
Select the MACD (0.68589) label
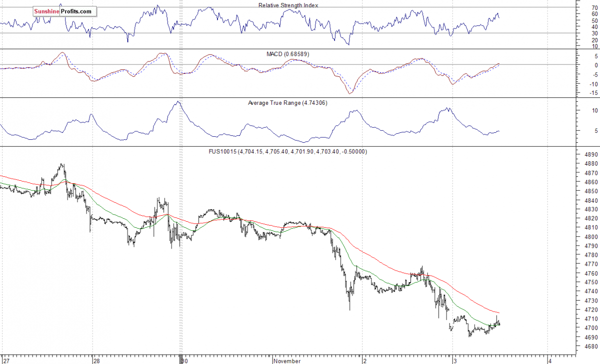point(288,53)
